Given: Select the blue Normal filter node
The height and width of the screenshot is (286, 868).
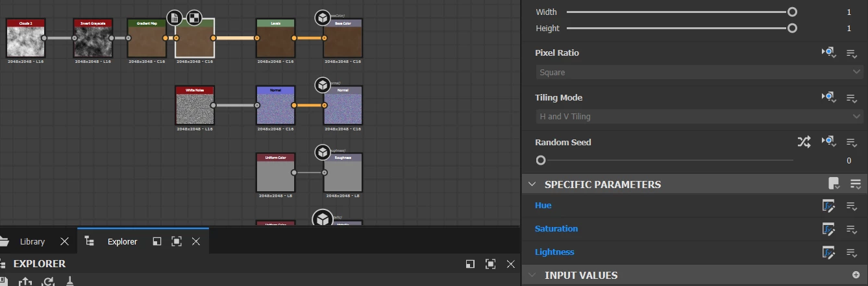Looking at the screenshot, I should (275, 106).
